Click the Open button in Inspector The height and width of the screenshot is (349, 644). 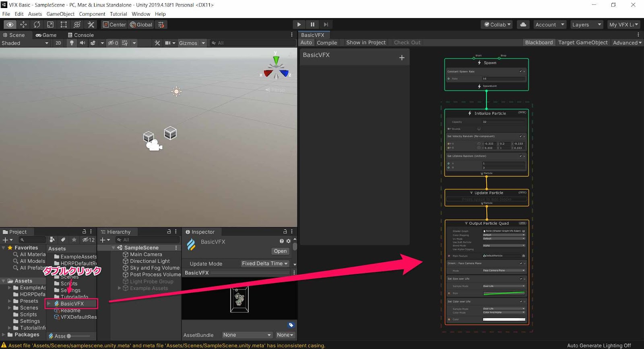[x=280, y=251]
